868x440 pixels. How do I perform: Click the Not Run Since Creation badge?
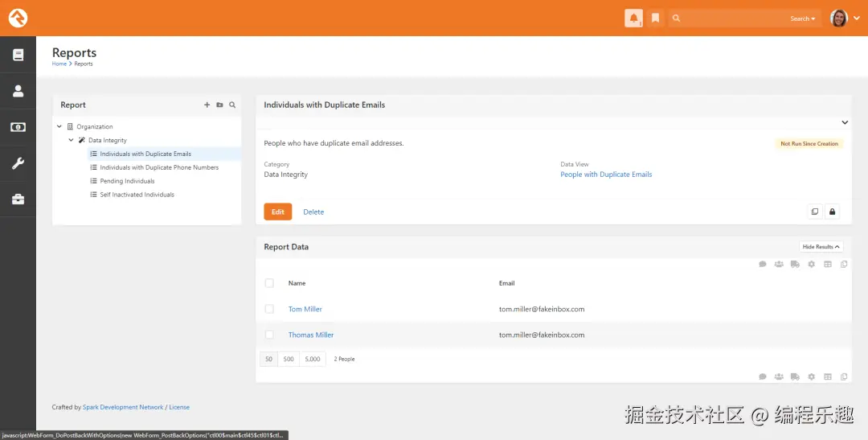[x=809, y=143]
